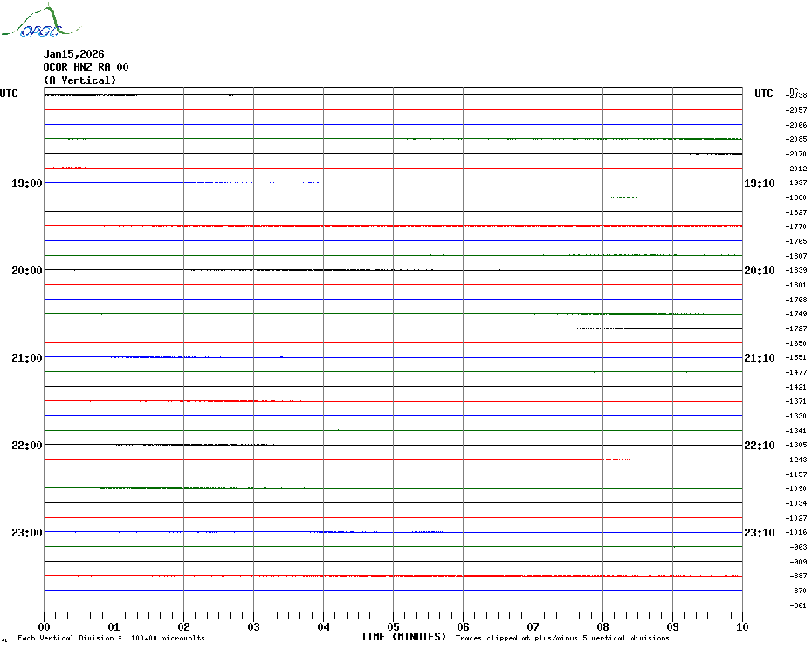Click the Traces clipped footer note

pyautogui.click(x=563, y=638)
